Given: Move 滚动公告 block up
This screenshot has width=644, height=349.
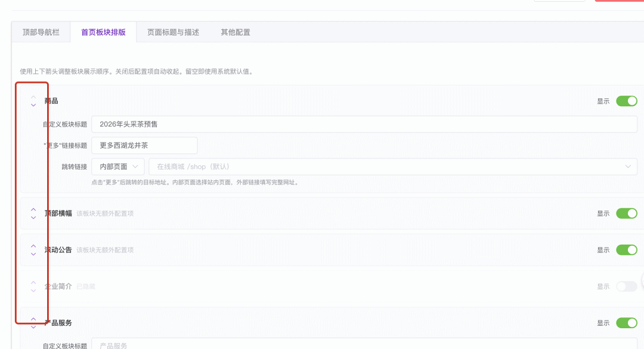Looking at the screenshot, I should pos(33,246).
